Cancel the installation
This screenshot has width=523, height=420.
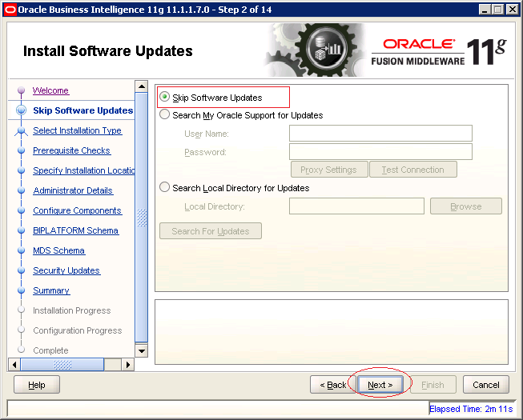click(486, 385)
